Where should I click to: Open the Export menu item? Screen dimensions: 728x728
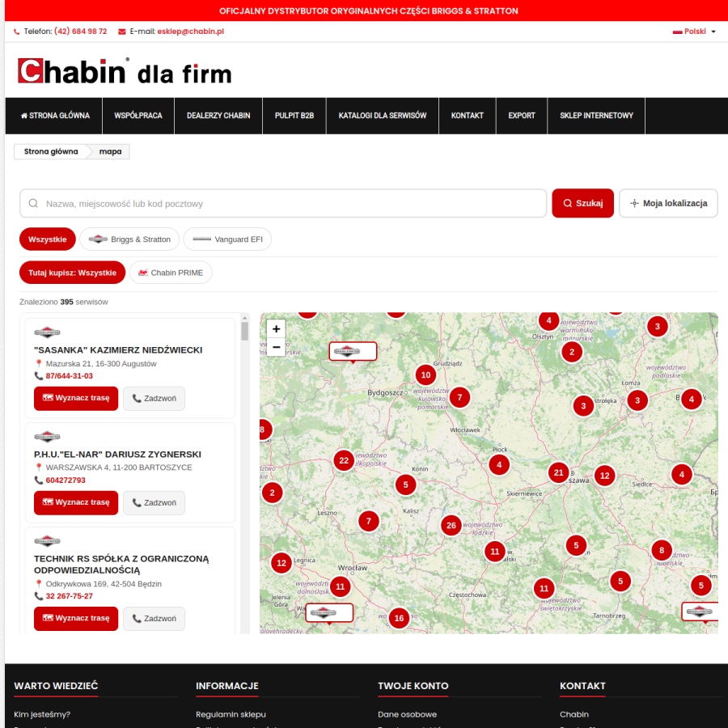(522, 116)
